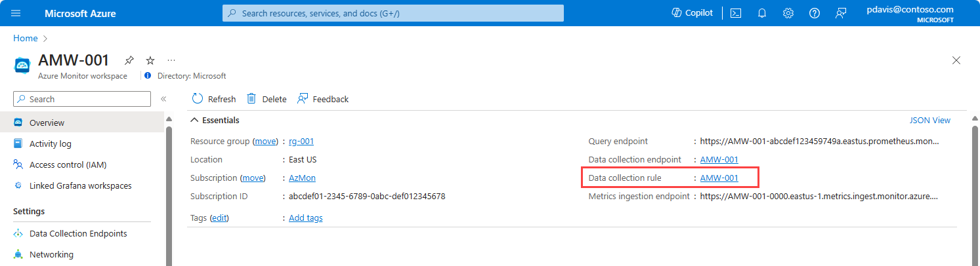The image size is (980, 266).
Task: Click the East US location value
Action: tap(303, 159)
